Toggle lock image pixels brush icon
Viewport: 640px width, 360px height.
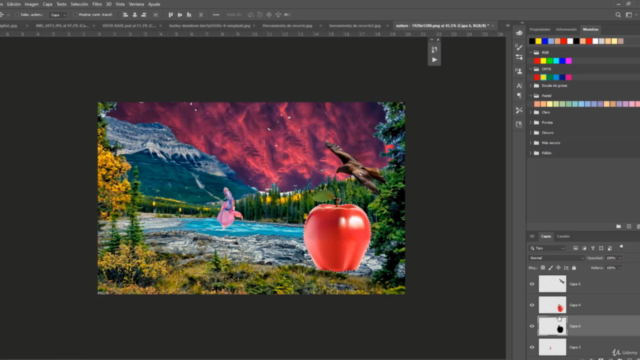coord(550,268)
